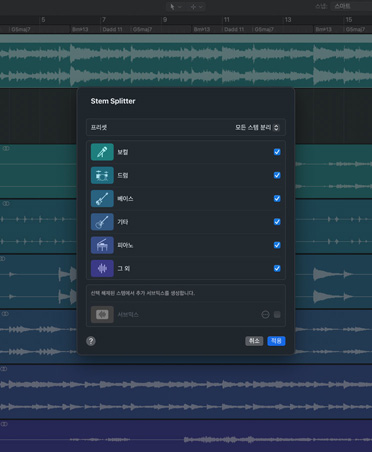
Task: Select the pointer tool in the toolbar
Action: tap(172, 7)
